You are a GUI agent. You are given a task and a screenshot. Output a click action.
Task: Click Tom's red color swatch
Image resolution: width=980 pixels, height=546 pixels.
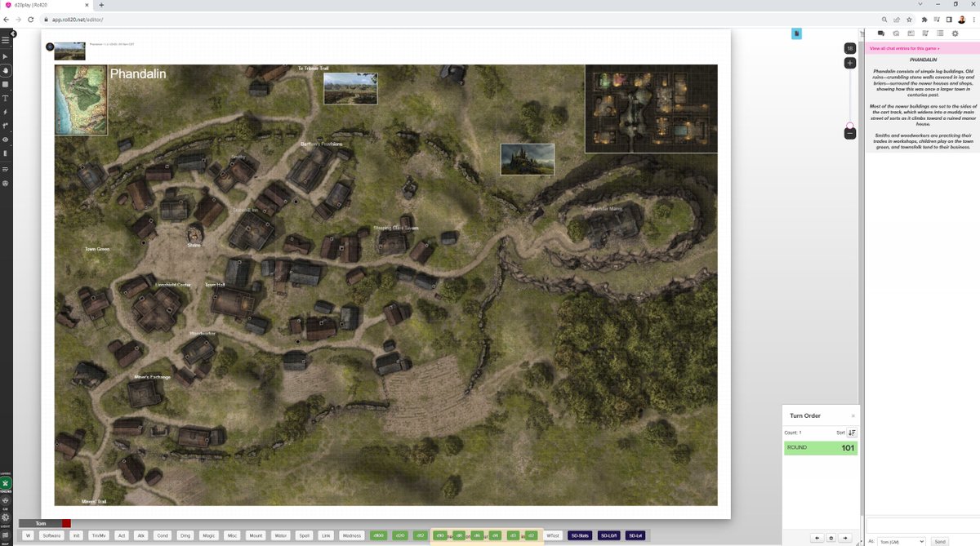67,523
